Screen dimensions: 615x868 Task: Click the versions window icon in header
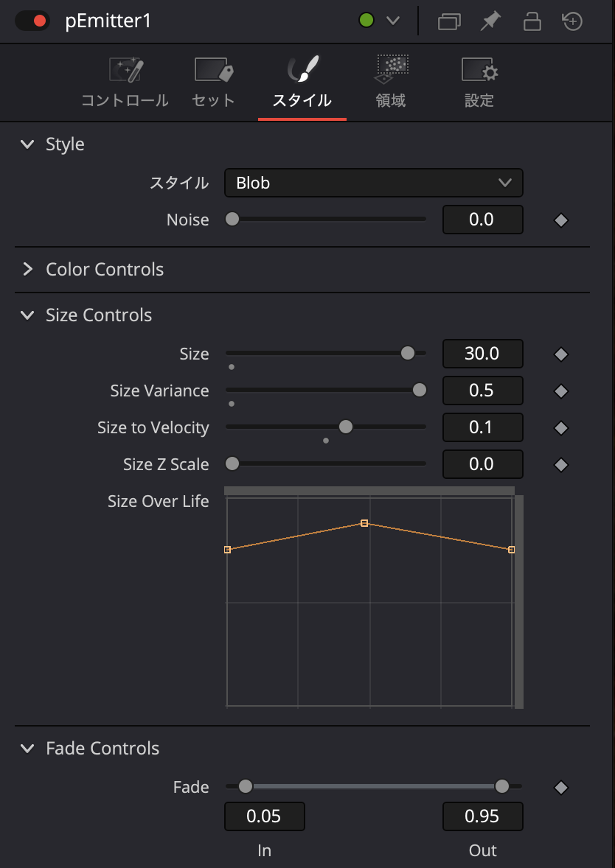(448, 21)
